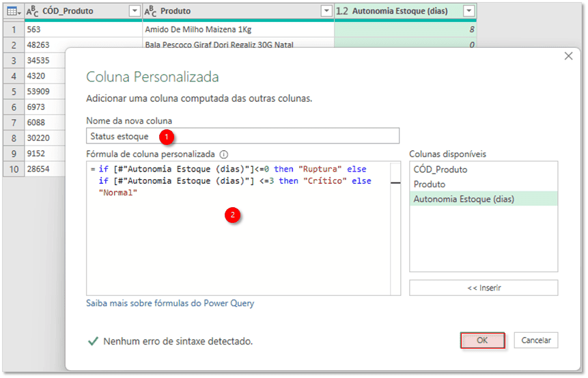Click the Nome da nova coluna input field
Image resolution: width=588 pixels, height=378 pixels.
tap(242, 136)
